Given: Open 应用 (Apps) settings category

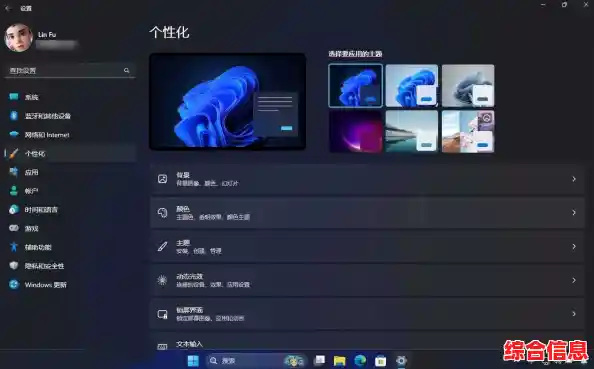Looking at the screenshot, I should [x=70, y=172].
